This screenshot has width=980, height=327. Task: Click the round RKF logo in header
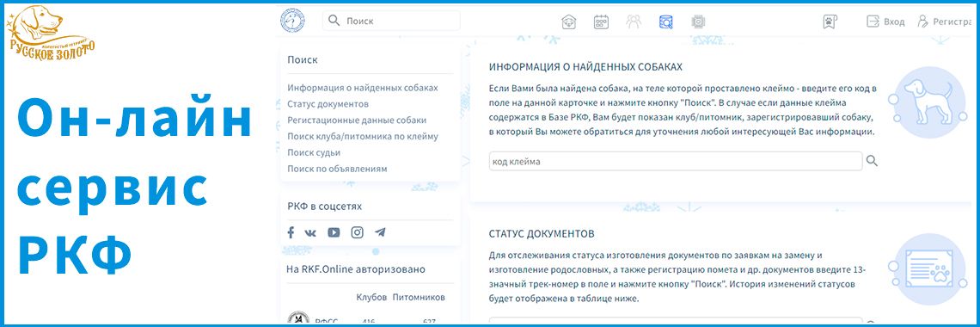click(x=292, y=21)
